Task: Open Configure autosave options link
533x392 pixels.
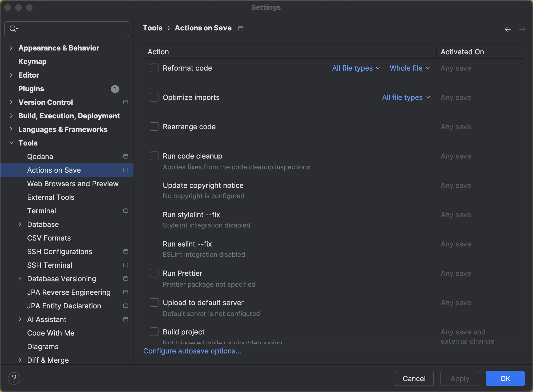Action: click(x=192, y=351)
